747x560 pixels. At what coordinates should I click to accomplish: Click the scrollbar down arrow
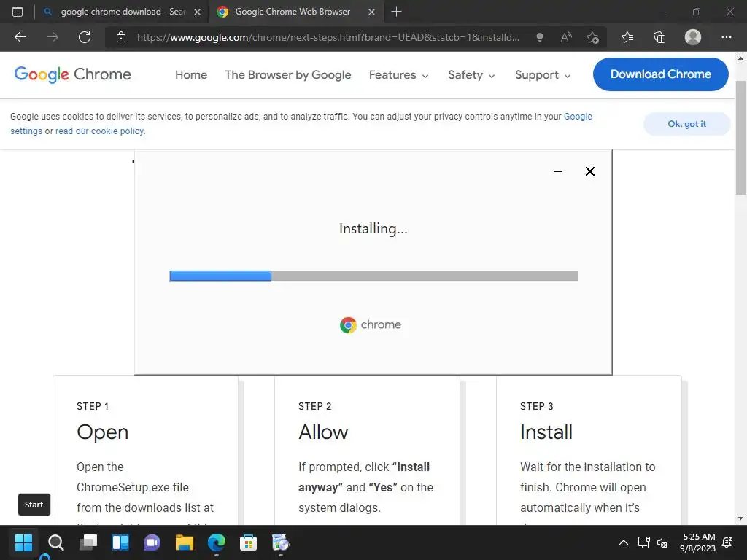741,518
